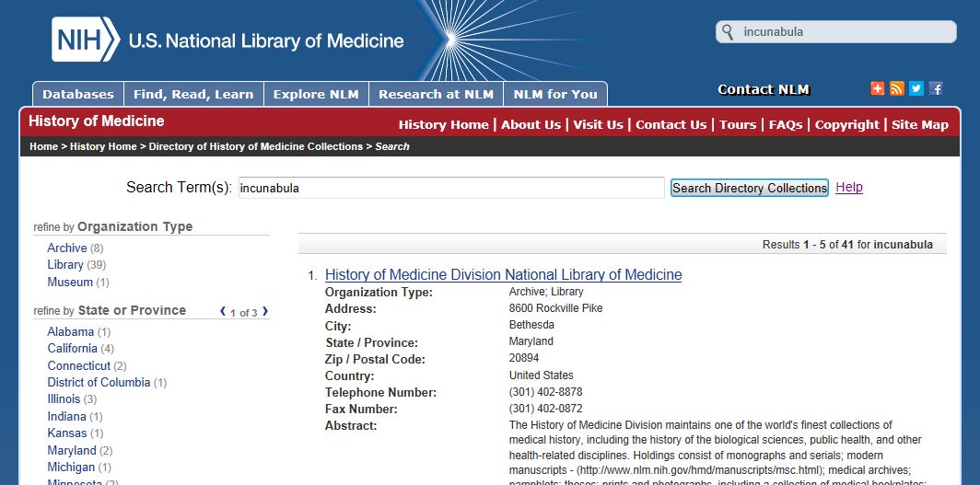
Task: Open Contact Us in red menu bar
Action: pyautogui.click(x=671, y=125)
